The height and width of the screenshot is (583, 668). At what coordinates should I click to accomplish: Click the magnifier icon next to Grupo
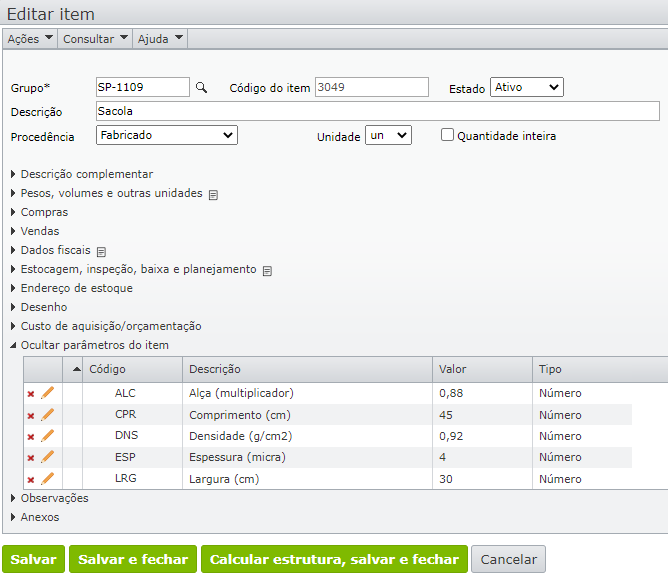[201, 88]
